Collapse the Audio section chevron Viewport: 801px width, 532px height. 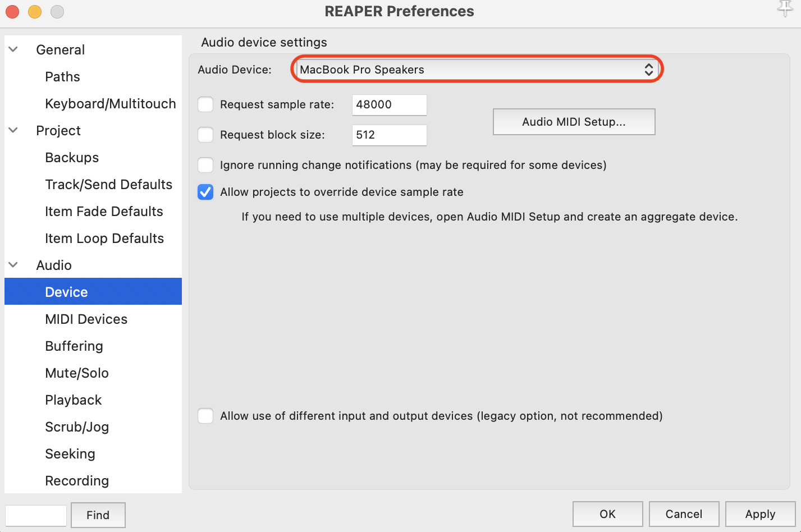(x=13, y=265)
